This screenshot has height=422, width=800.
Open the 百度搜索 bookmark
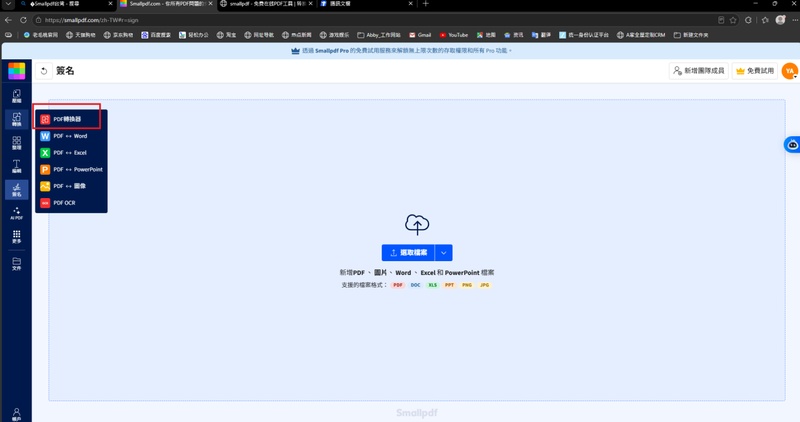(x=156, y=35)
